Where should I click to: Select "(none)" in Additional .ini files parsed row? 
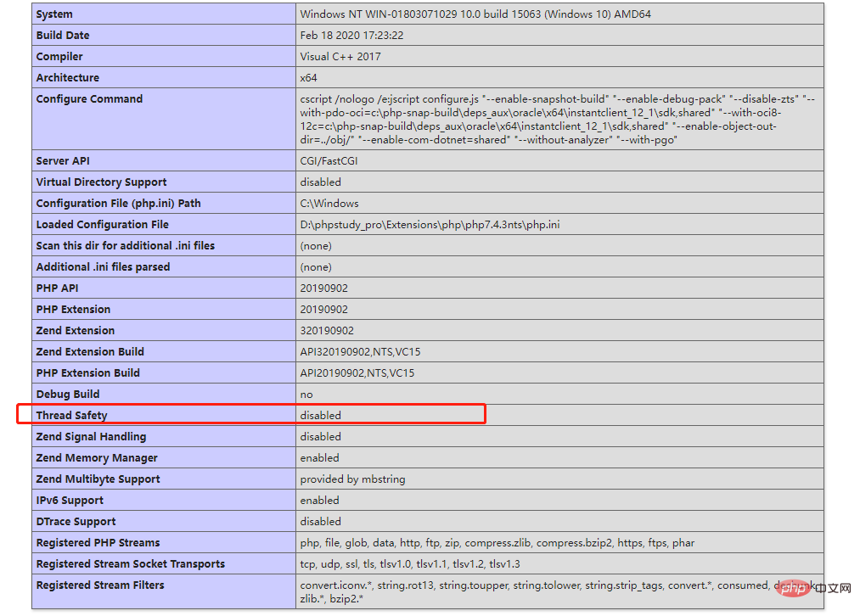(x=316, y=267)
